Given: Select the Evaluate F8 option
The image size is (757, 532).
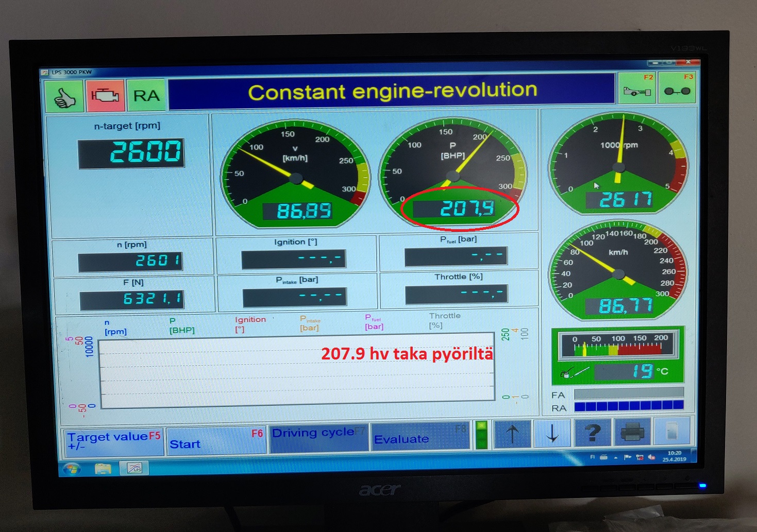Looking at the screenshot, I should pyautogui.click(x=419, y=437).
